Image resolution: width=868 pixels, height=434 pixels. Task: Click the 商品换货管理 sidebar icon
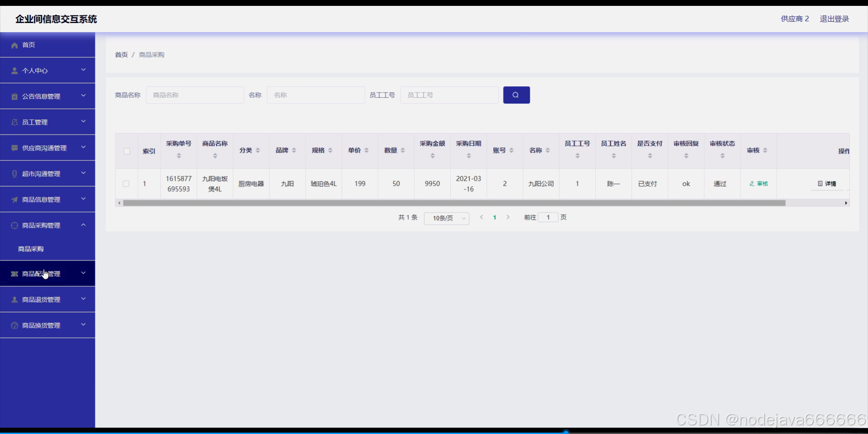[x=14, y=325]
